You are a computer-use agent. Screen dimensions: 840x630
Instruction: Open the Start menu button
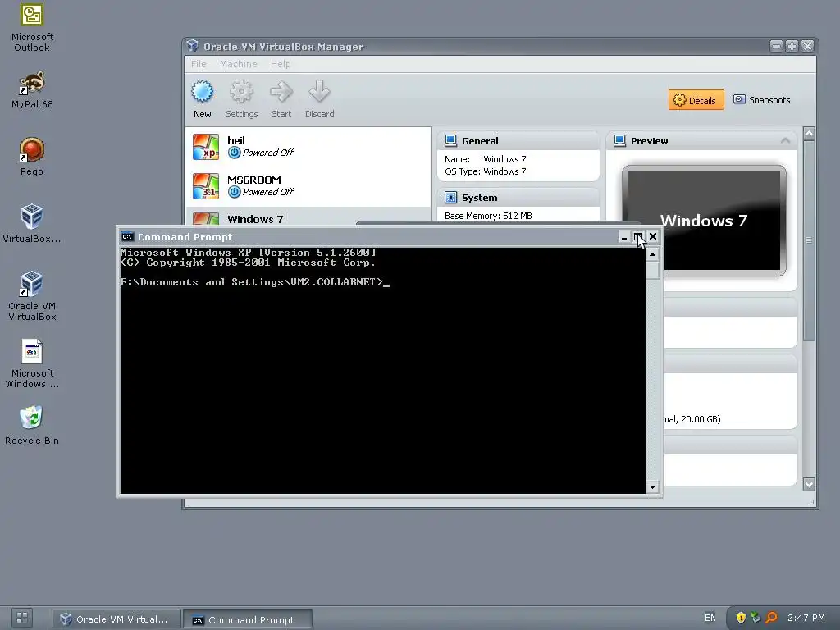click(22, 618)
